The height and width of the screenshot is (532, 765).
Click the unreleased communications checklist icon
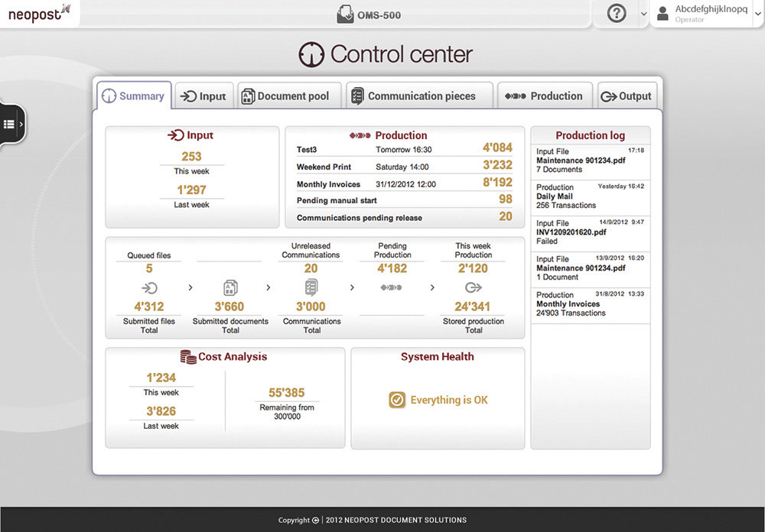point(311,287)
